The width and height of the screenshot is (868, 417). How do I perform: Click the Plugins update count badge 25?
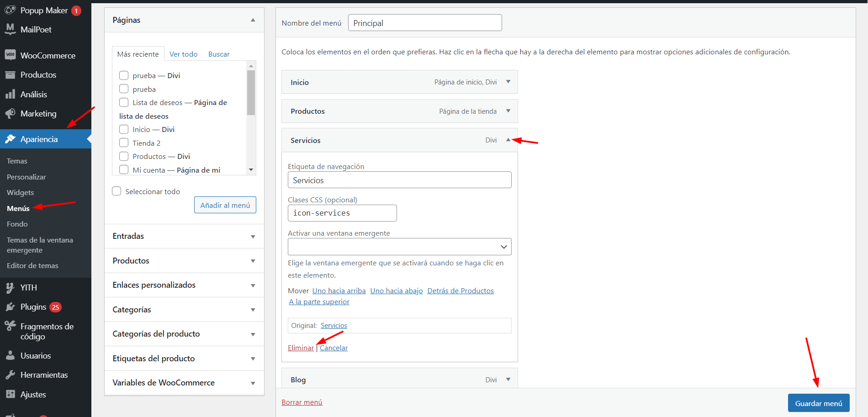(x=55, y=307)
